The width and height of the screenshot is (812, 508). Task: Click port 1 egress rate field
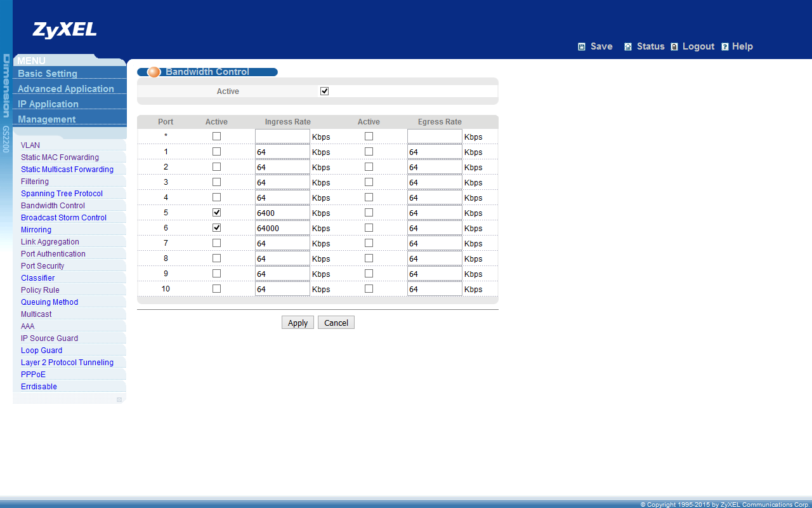[x=435, y=152]
